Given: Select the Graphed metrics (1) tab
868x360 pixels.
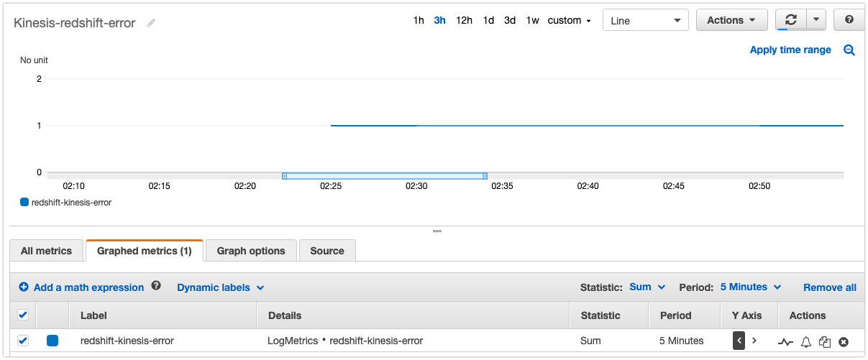Looking at the screenshot, I should (145, 251).
